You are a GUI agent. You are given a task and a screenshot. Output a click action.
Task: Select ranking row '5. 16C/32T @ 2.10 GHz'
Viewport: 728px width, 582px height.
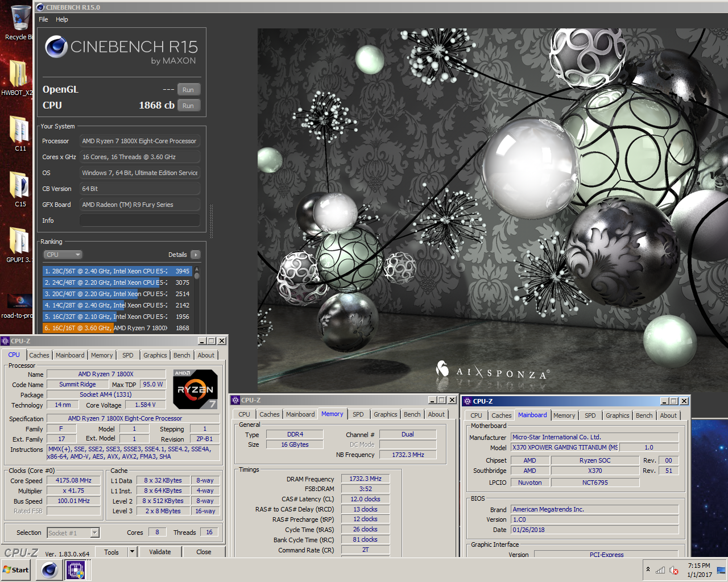[117, 317]
